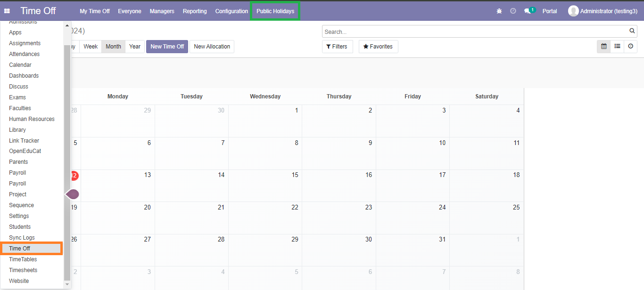The image size is (644, 290).
Task: Open the conversations chat icon
Action: [528, 11]
